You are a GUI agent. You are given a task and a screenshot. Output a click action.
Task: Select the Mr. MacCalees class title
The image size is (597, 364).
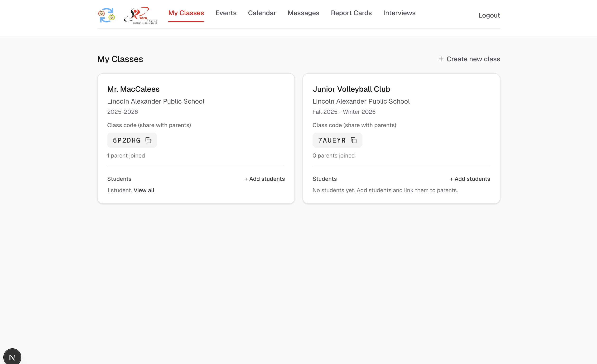(x=133, y=89)
